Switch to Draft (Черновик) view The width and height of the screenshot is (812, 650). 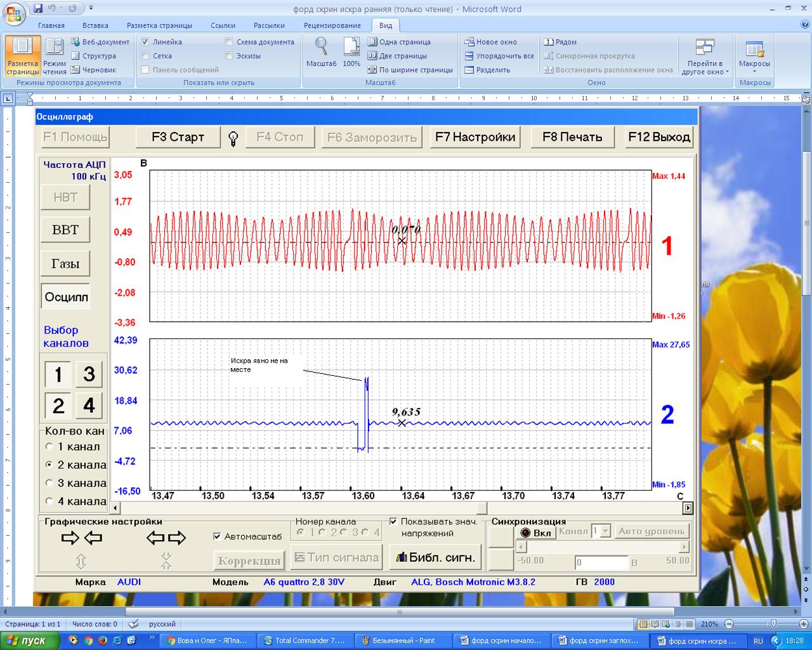point(93,70)
